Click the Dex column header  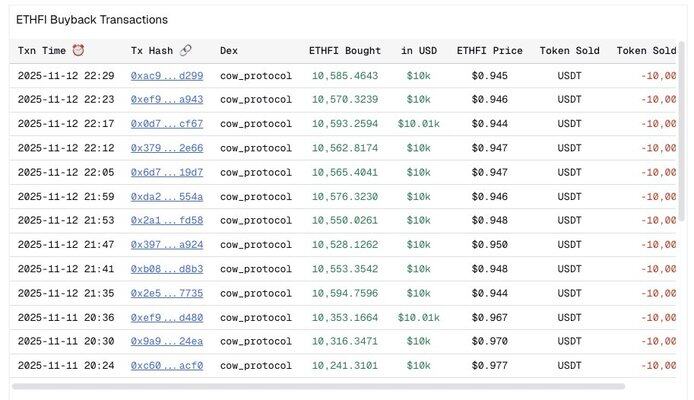click(229, 51)
